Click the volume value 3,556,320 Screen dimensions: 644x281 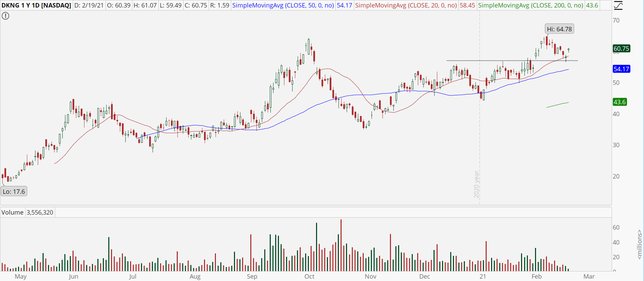pos(40,213)
